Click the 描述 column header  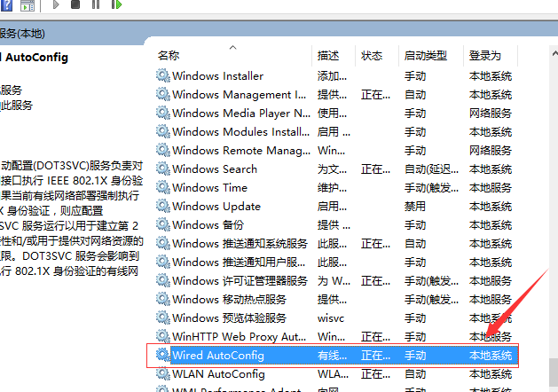(328, 55)
